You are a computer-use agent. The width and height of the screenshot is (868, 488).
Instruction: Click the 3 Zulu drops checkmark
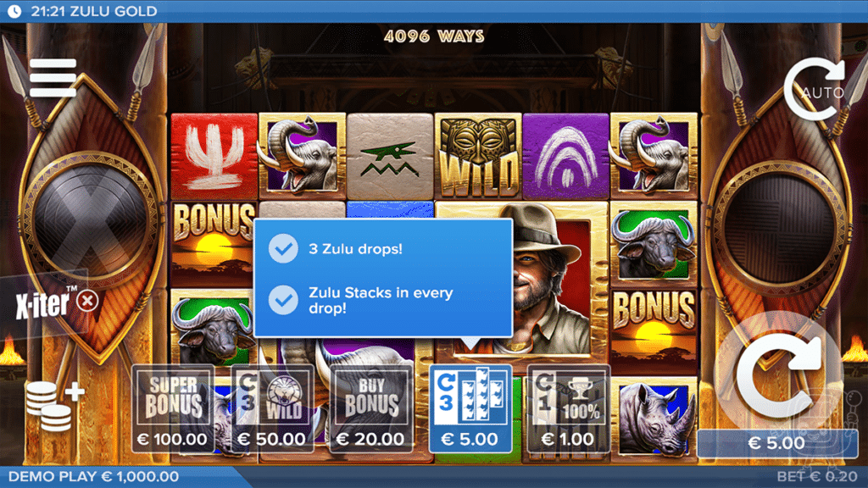283,249
